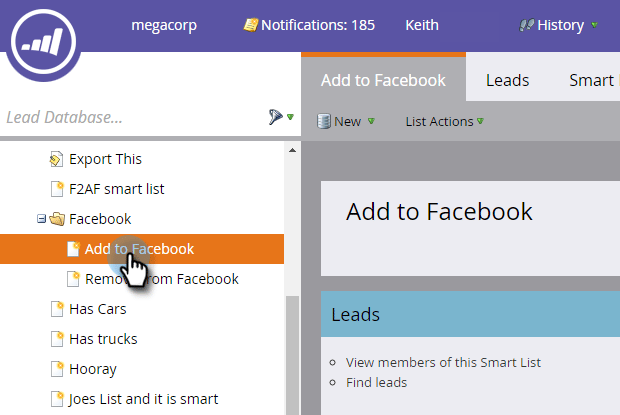This screenshot has height=415, width=620.
Task: Open the History dropdown arrow
Action: [594, 25]
